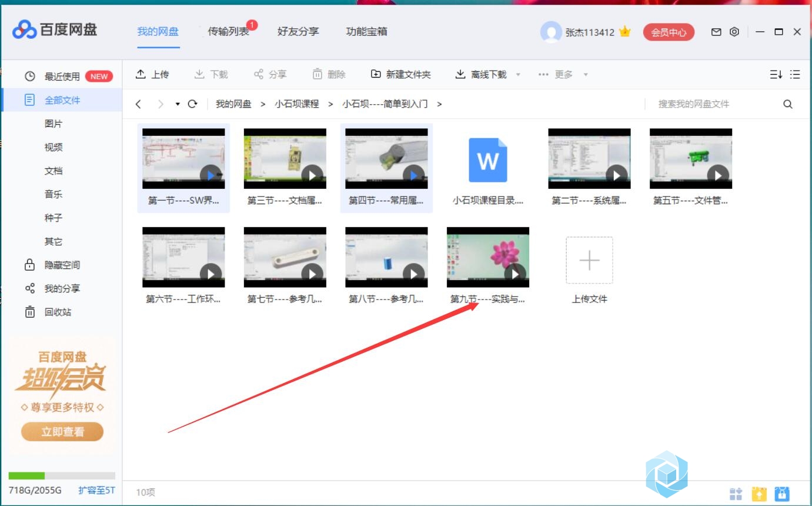
Task: Click 立即查看 in membership ad
Action: (x=62, y=432)
